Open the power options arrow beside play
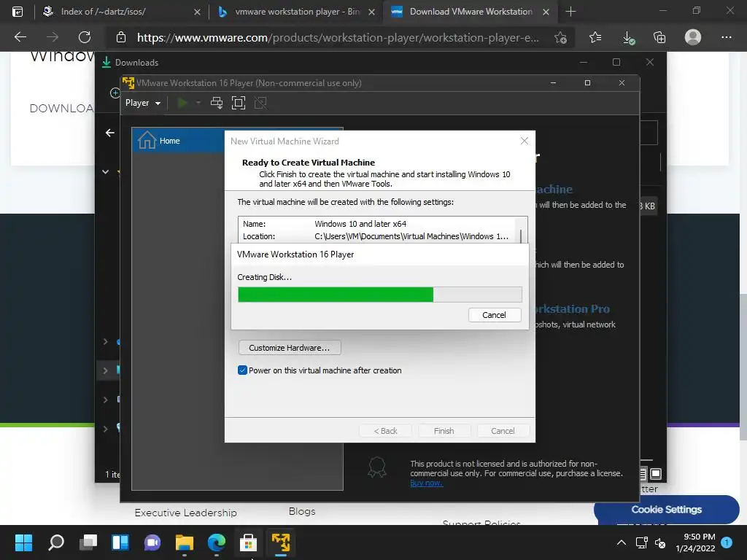 (198, 103)
